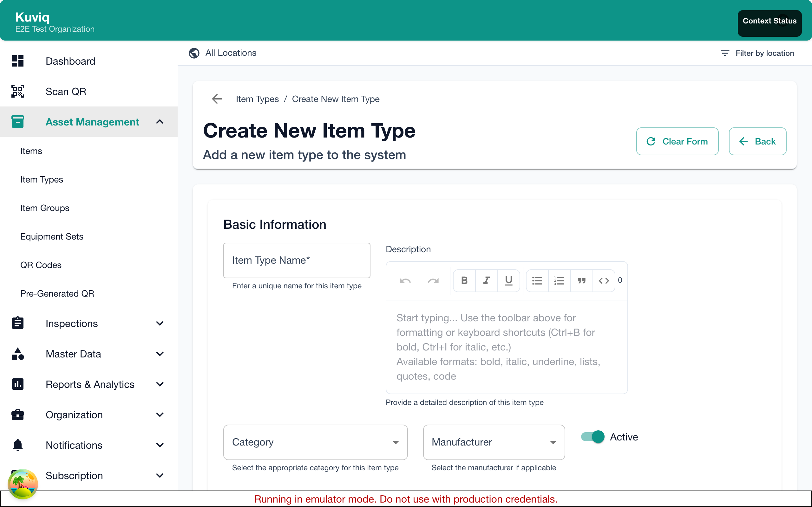
Task: Open the Manufacturer dropdown
Action: pyautogui.click(x=494, y=442)
